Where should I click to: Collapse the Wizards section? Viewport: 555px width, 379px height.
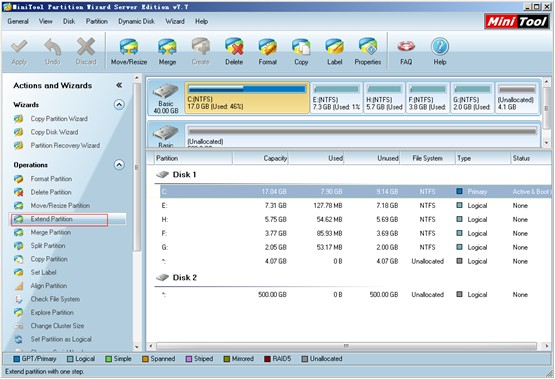[x=119, y=105]
